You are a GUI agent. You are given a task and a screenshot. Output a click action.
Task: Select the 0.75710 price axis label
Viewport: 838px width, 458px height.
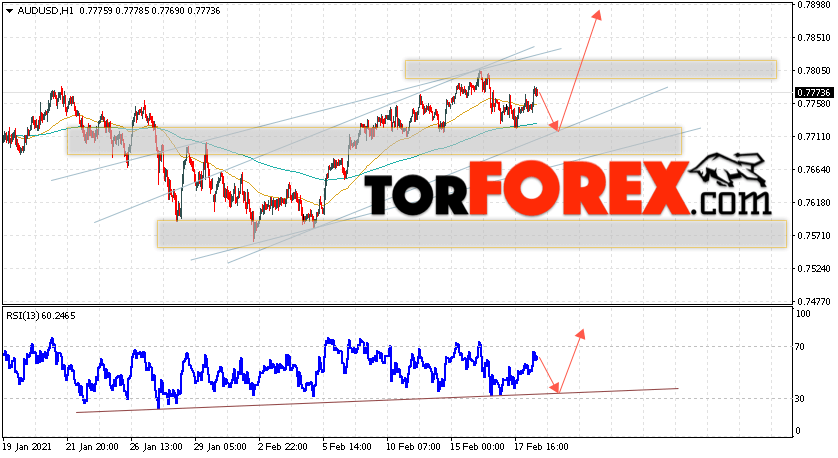pyautogui.click(x=814, y=236)
